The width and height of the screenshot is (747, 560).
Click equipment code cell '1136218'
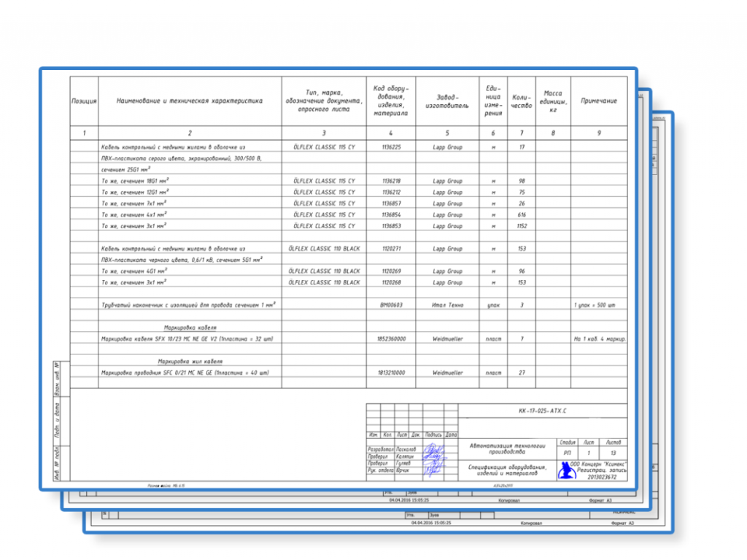tap(391, 181)
